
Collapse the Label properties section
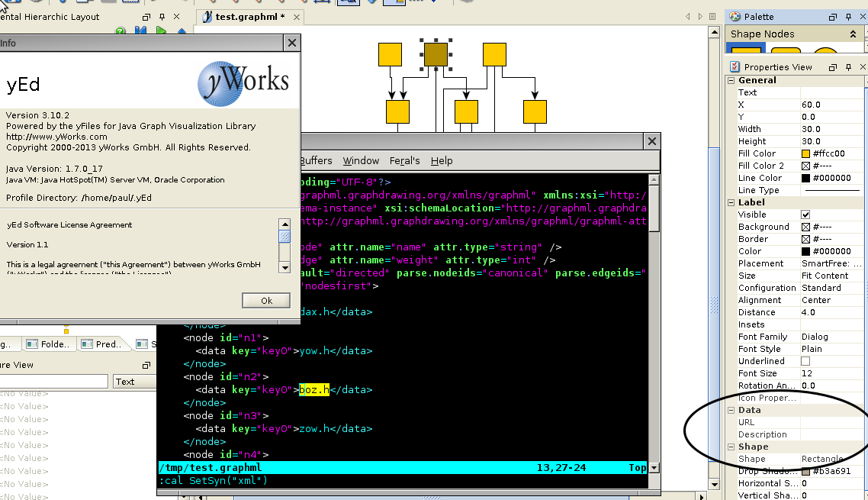[731, 202]
